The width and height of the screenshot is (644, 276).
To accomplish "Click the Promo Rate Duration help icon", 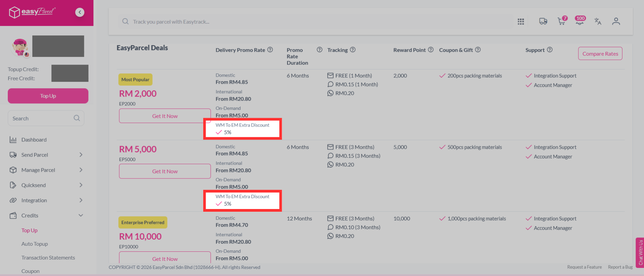I will point(319,50).
